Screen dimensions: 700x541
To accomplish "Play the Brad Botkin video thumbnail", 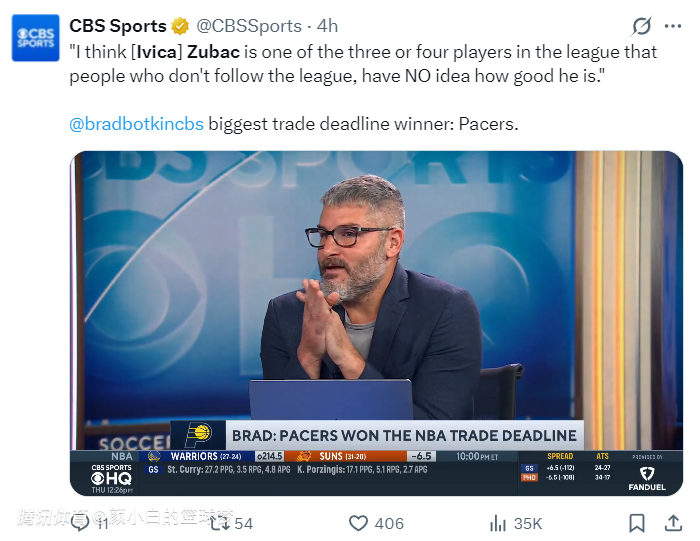I will pos(376,300).
